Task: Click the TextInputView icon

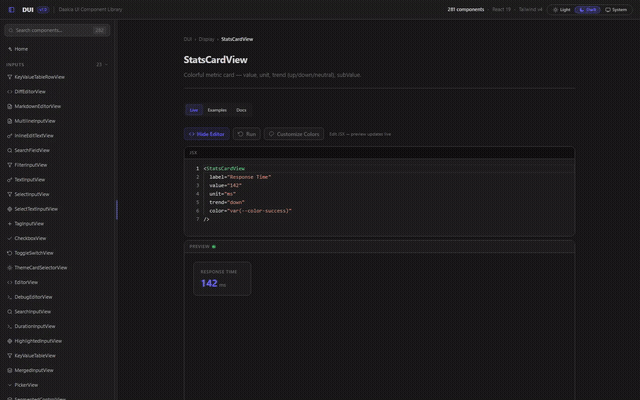Action: pyautogui.click(x=10, y=180)
